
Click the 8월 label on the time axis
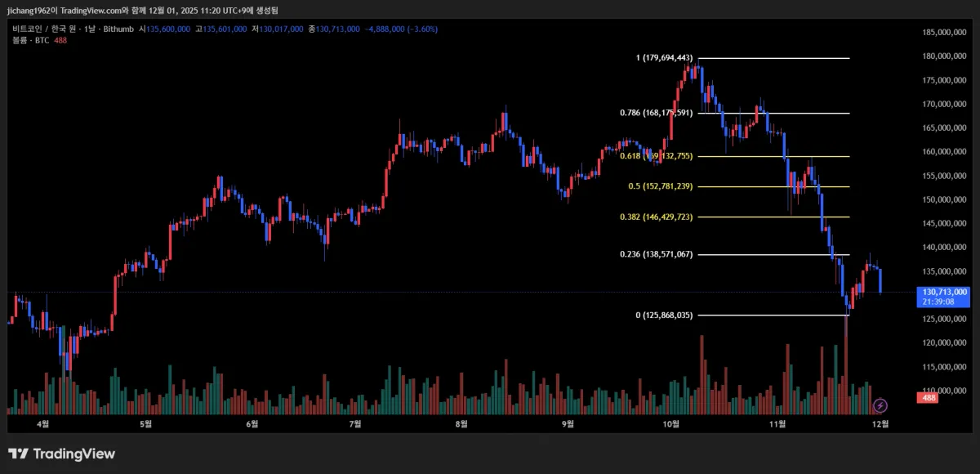pyautogui.click(x=461, y=424)
